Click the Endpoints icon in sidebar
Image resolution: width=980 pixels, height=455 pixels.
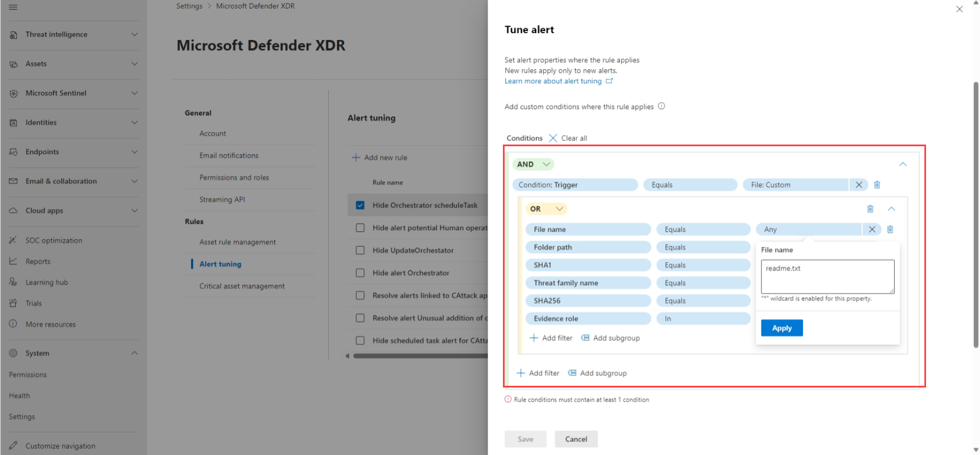[13, 152]
